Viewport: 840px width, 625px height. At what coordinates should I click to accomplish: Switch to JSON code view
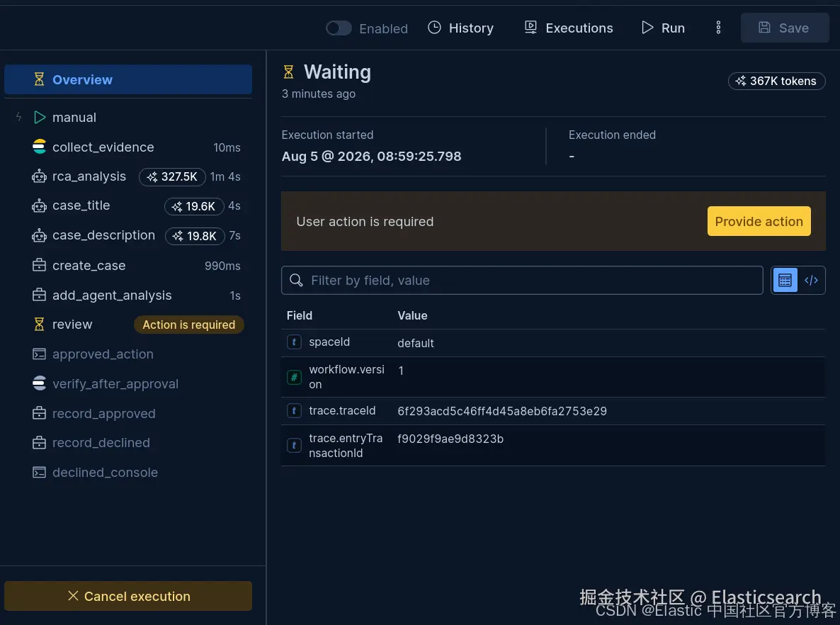click(811, 281)
